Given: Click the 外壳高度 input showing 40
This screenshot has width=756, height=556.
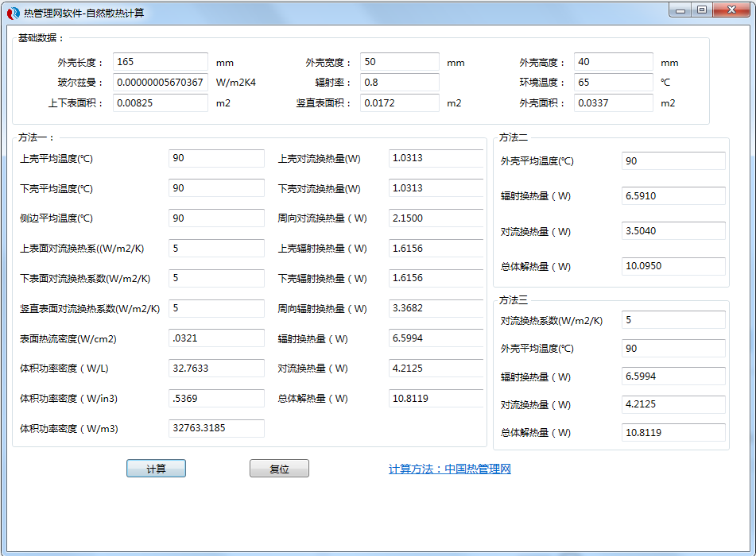Looking at the screenshot, I should click(x=613, y=61).
